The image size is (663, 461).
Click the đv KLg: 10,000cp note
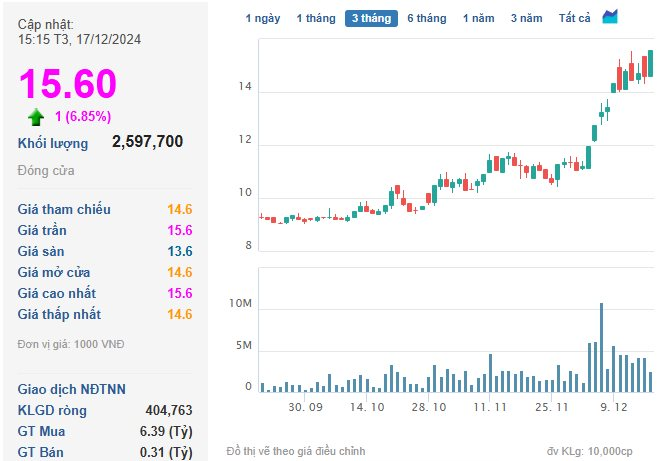click(x=589, y=452)
